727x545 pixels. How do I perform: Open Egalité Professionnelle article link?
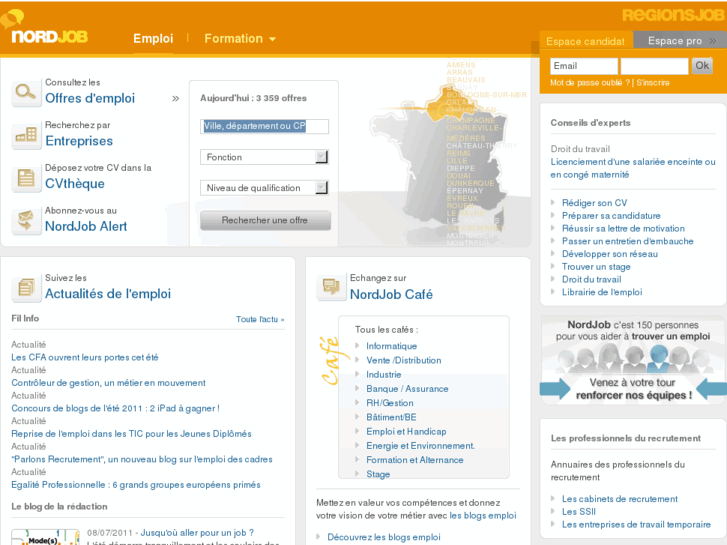pyautogui.click(x=136, y=485)
